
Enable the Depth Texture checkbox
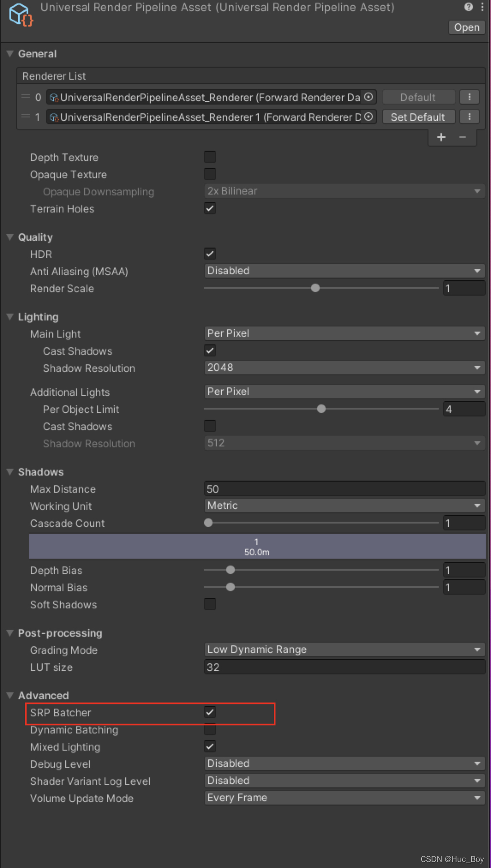pos(210,157)
